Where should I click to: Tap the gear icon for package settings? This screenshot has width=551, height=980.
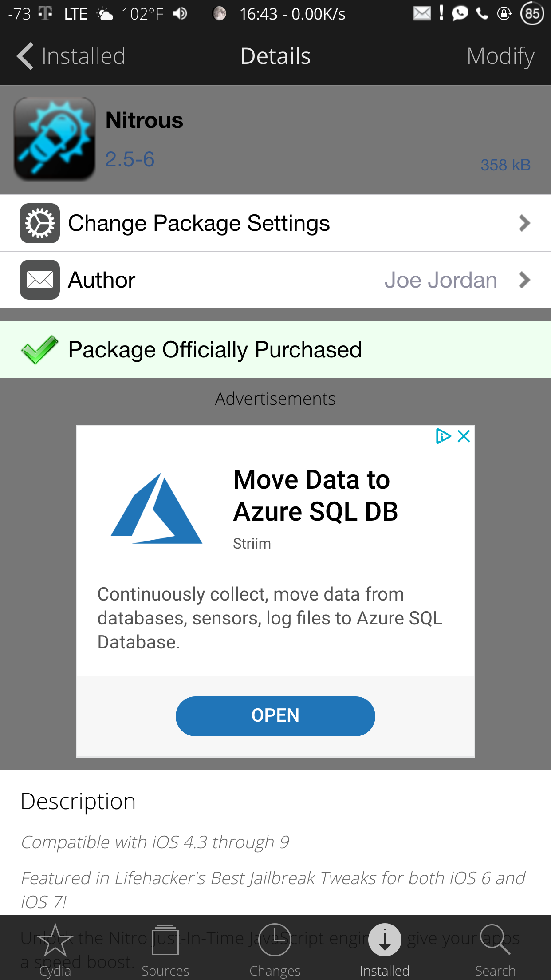click(40, 223)
